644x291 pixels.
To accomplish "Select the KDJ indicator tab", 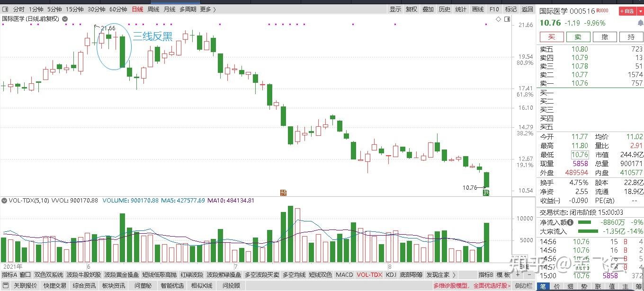I will 391,274.
